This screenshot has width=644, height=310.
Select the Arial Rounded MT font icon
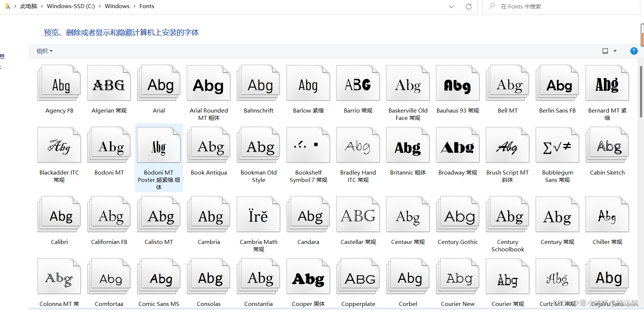click(209, 83)
